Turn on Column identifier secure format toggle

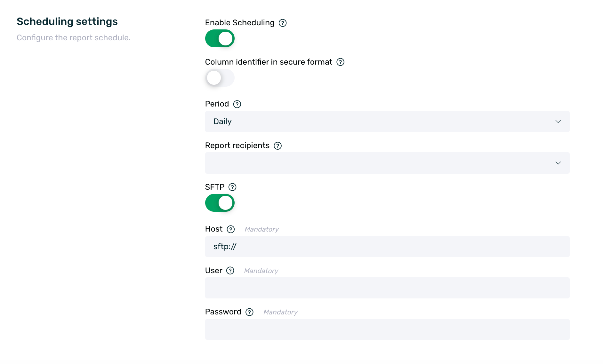pyautogui.click(x=220, y=78)
